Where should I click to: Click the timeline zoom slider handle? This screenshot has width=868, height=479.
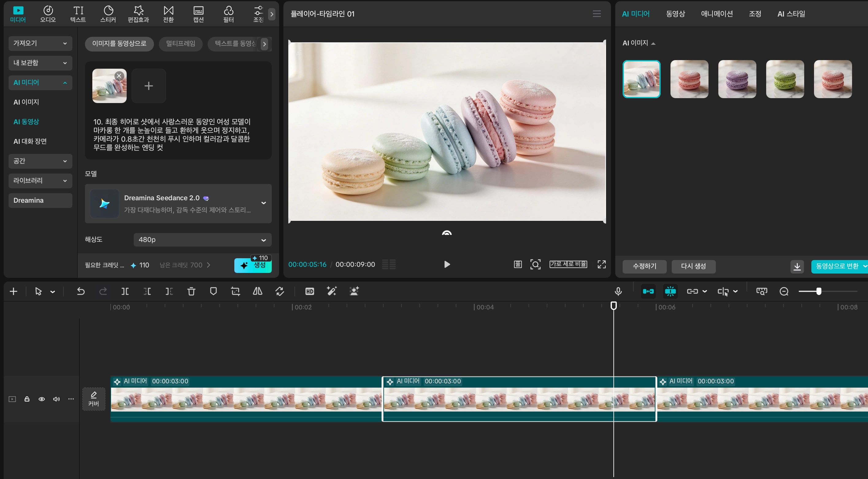[819, 291]
